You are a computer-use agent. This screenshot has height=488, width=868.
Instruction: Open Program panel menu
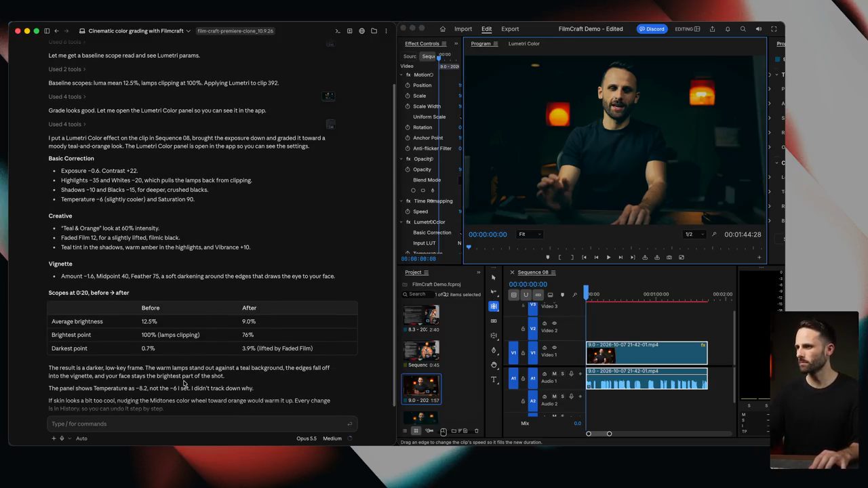(x=495, y=44)
